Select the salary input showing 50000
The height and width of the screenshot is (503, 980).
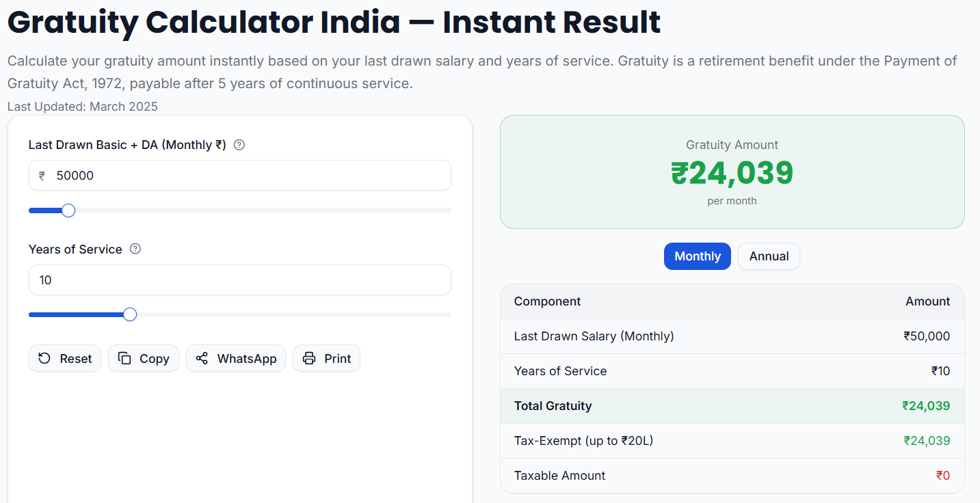point(239,175)
